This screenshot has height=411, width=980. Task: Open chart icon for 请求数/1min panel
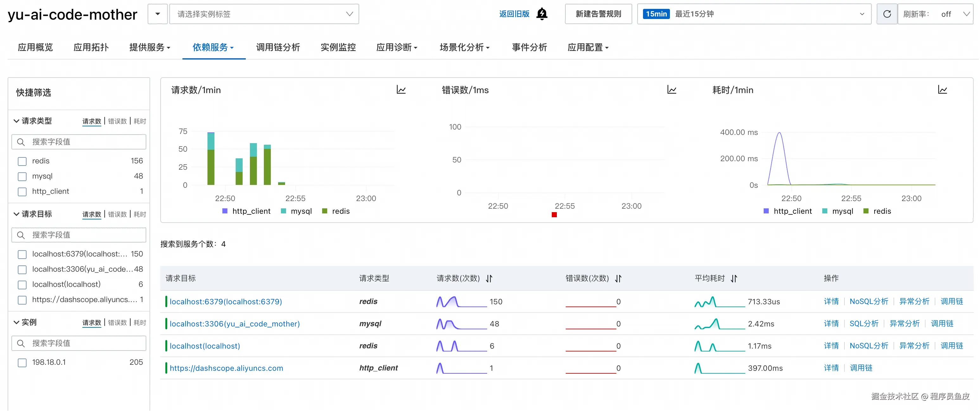coord(401,90)
